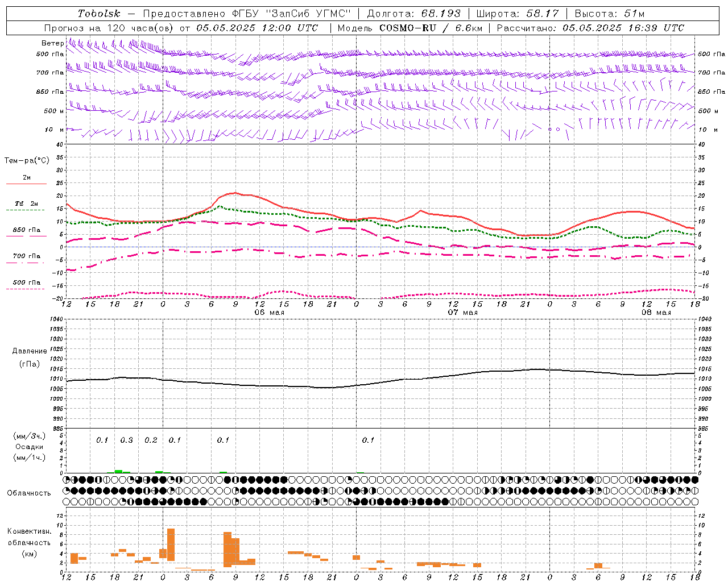This screenshot has width=728, height=582.
Task: Click the 'Широта: 58.17' header field
Action: point(518,14)
